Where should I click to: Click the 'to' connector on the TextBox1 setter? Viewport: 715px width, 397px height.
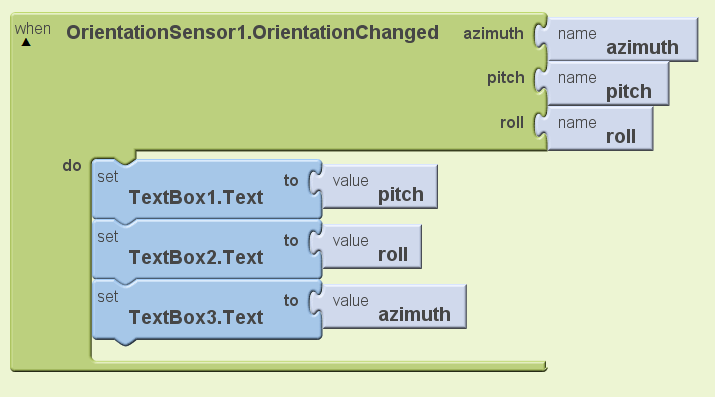pos(291,180)
